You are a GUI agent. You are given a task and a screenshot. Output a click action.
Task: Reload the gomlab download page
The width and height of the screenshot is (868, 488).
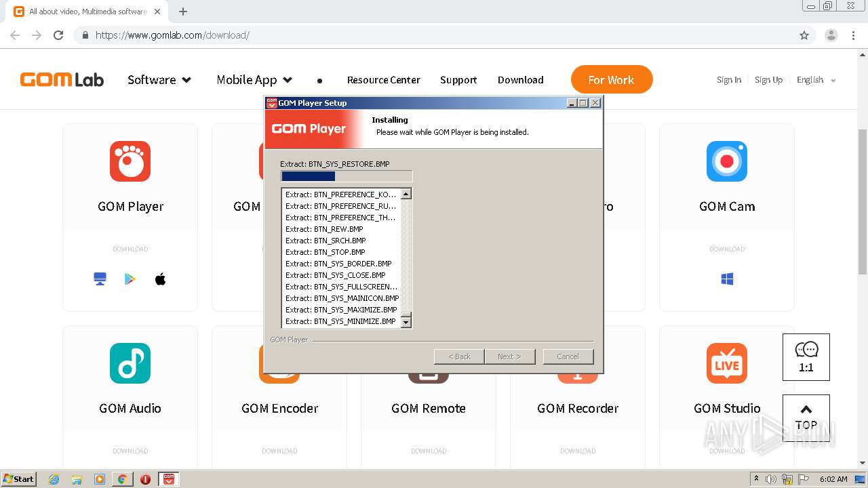[x=58, y=35]
